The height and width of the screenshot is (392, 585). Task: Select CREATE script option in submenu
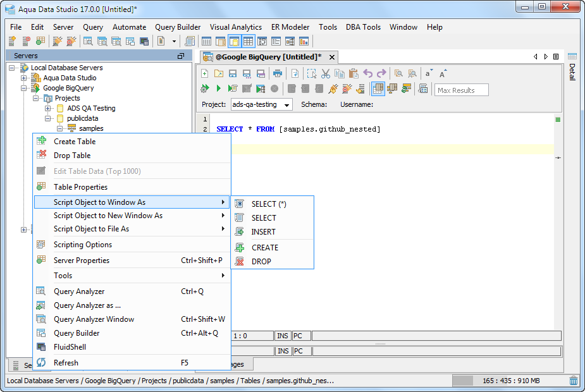273,247
